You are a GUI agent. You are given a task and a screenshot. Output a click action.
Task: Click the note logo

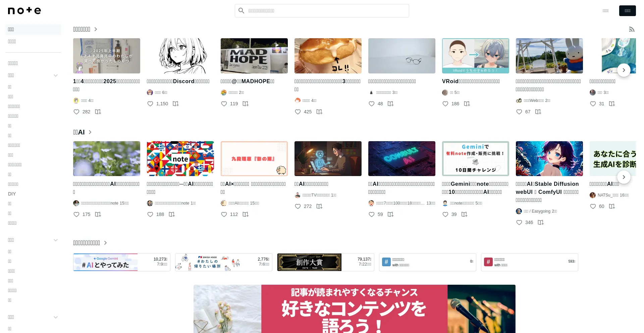(24, 11)
